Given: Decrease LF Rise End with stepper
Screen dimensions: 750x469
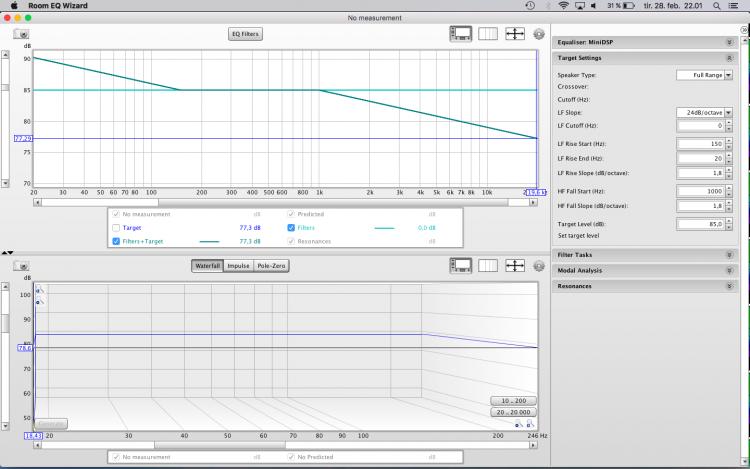Looking at the screenshot, I should (729, 161).
